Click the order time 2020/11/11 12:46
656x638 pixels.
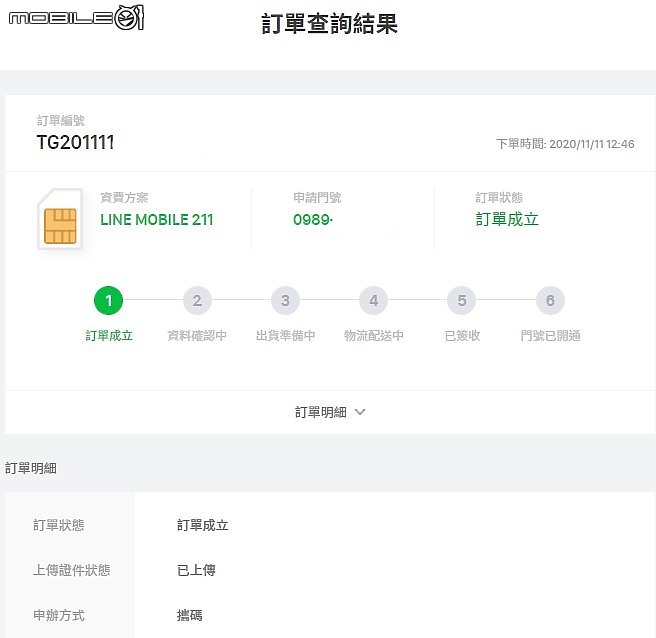pos(592,144)
